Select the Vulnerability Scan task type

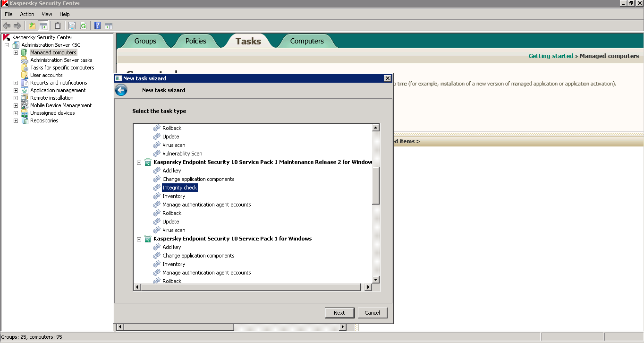[x=182, y=154]
